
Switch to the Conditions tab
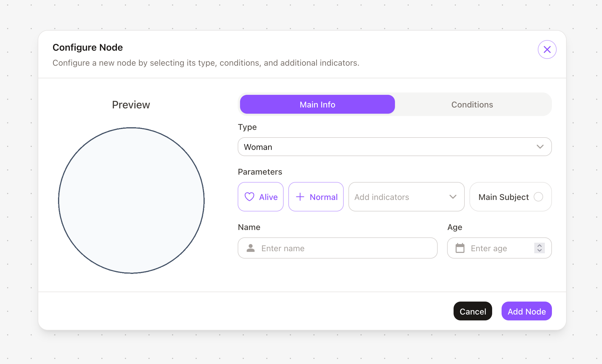(x=472, y=105)
